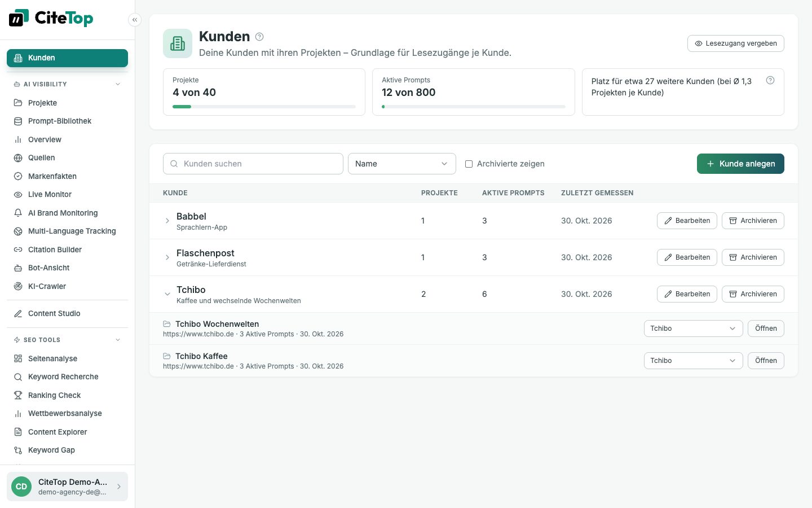Open Quellen via its globe icon
812x508 pixels.
point(18,158)
